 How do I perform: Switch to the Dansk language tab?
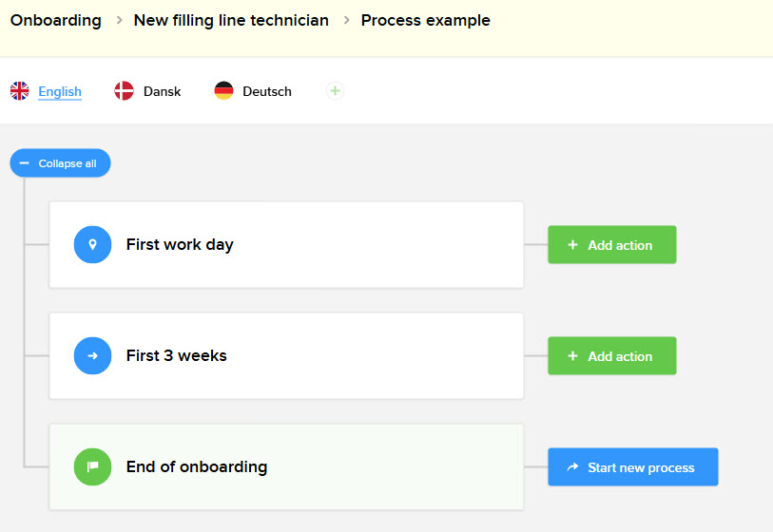pos(162,92)
